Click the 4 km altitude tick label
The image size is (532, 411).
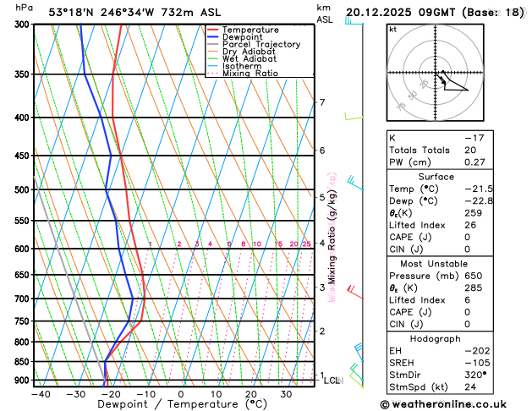[322, 243]
